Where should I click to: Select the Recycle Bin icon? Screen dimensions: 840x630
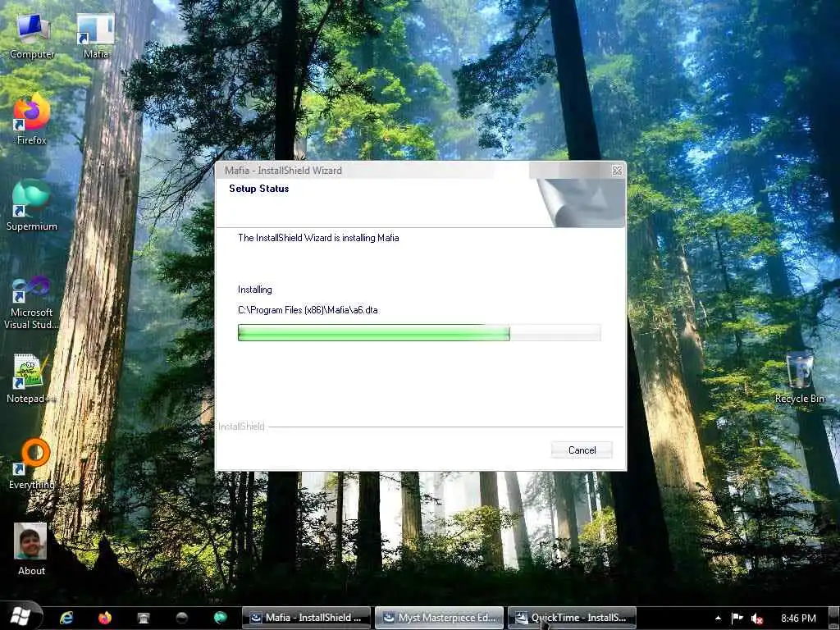coord(799,377)
